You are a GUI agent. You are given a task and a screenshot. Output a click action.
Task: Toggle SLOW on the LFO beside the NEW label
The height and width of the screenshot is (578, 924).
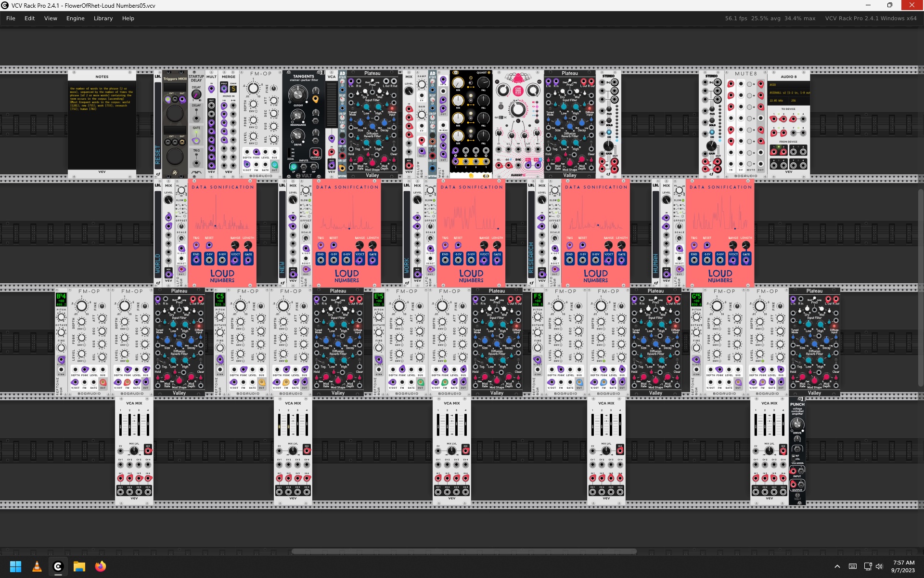309,200
